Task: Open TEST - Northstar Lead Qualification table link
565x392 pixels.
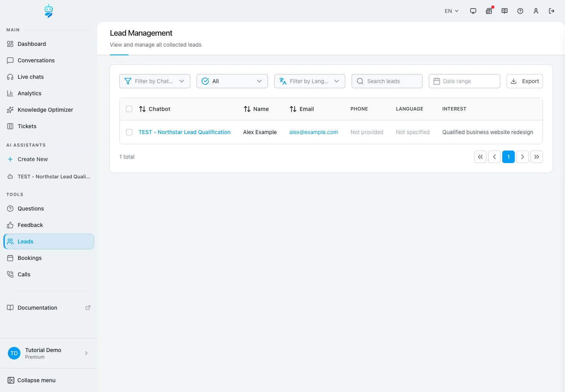Action: pyautogui.click(x=184, y=132)
